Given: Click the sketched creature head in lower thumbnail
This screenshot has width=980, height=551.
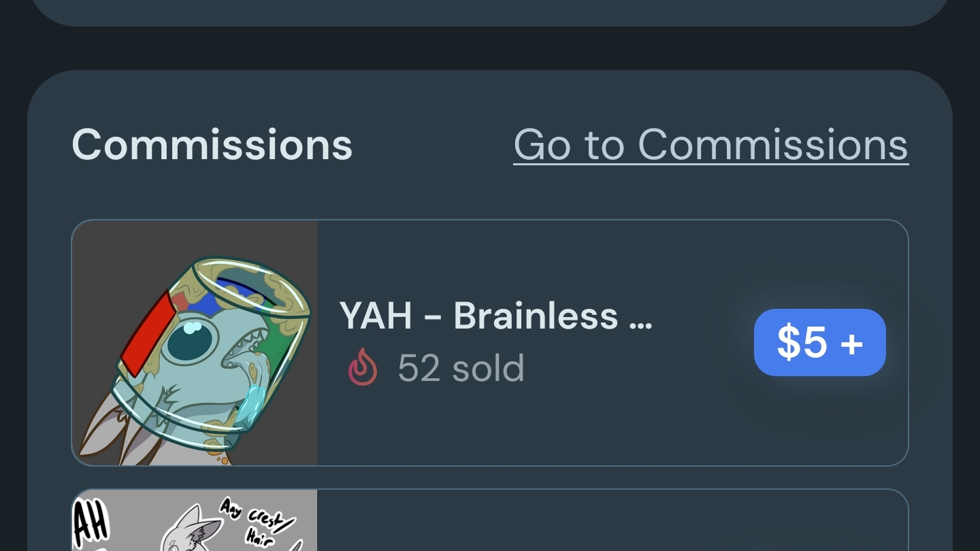Looking at the screenshot, I should (187, 531).
